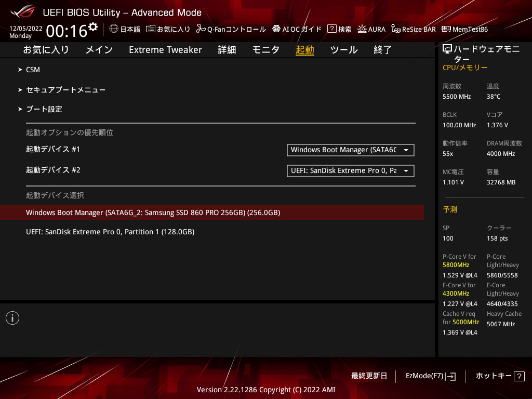Image resolution: width=532 pixels, height=399 pixels.
Task: Click the 1.376 V core voltage value
Action: [x=497, y=125]
